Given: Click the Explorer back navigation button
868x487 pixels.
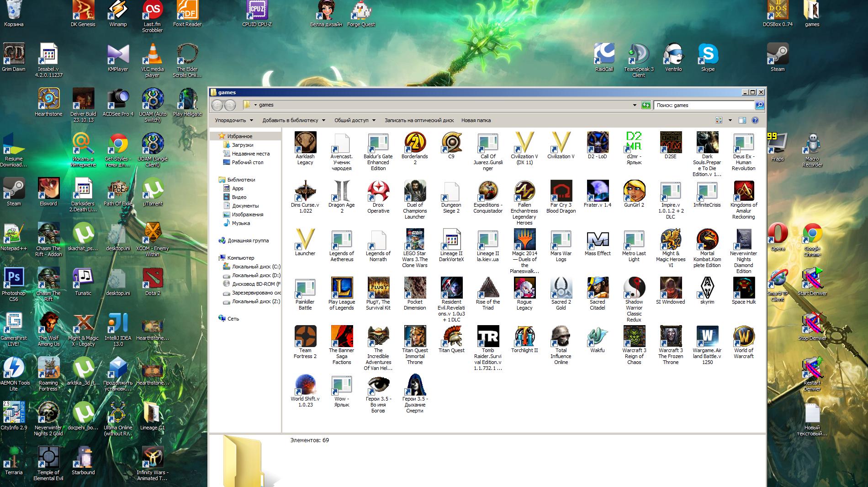Looking at the screenshot, I should point(217,105).
